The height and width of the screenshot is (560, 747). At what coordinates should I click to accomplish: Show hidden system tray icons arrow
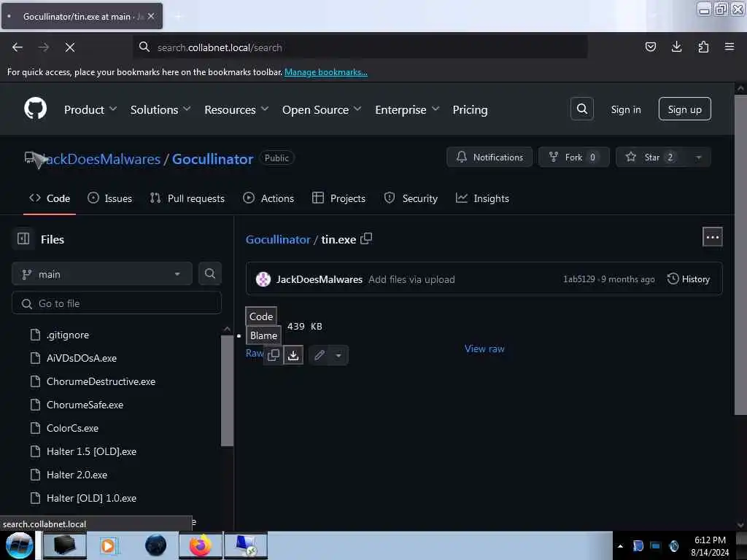click(x=620, y=546)
